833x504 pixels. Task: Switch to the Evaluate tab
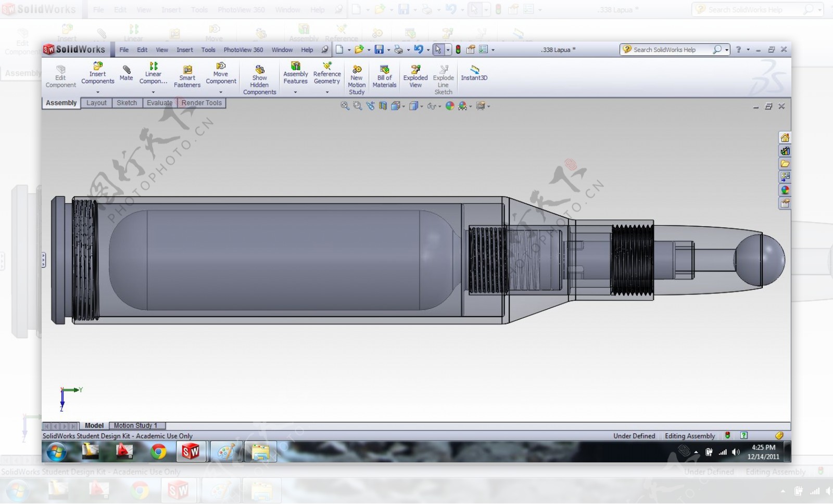pos(159,103)
